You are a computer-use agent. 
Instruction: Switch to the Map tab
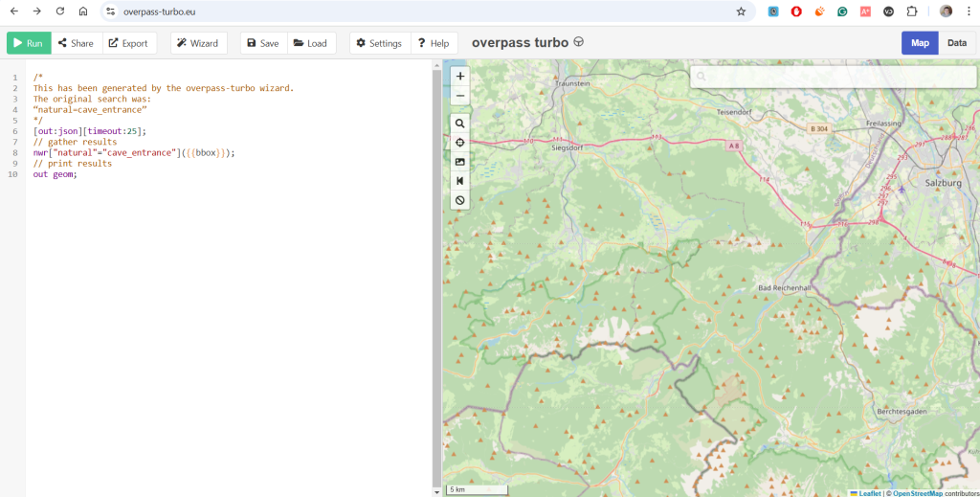pyautogui.click(x=920, y=42)
